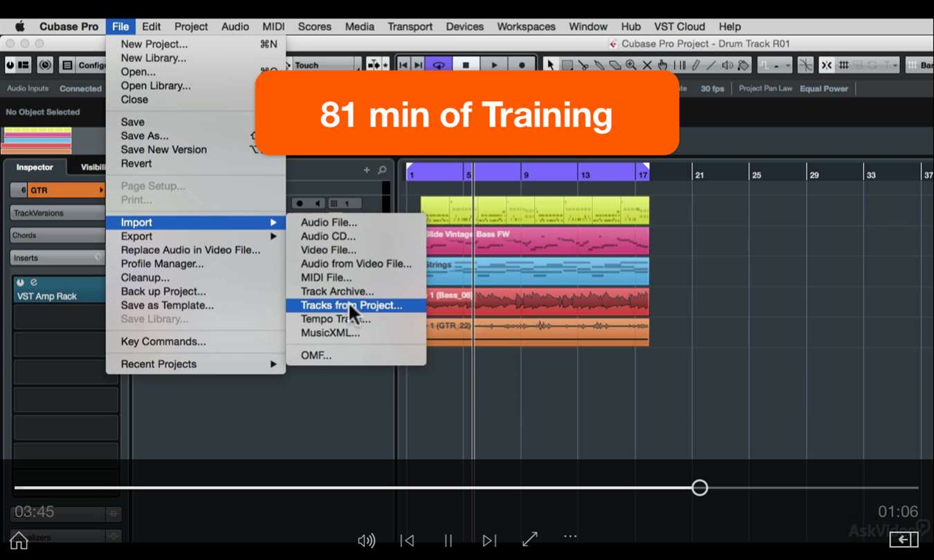This screenshot has width=934, height=560.
Task: Select the Zoom magnifier tool
Action: coord(631,65)
